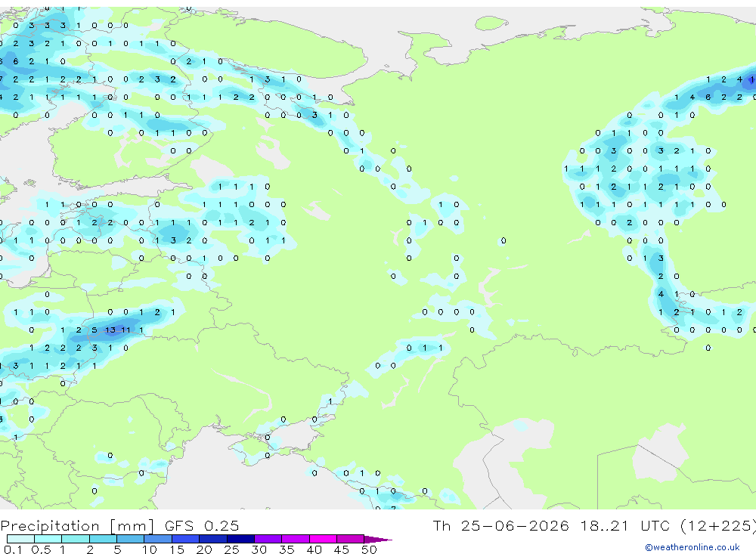
Task: Select the 5–10 mm legend color swatch
Action: click(131, 539)
